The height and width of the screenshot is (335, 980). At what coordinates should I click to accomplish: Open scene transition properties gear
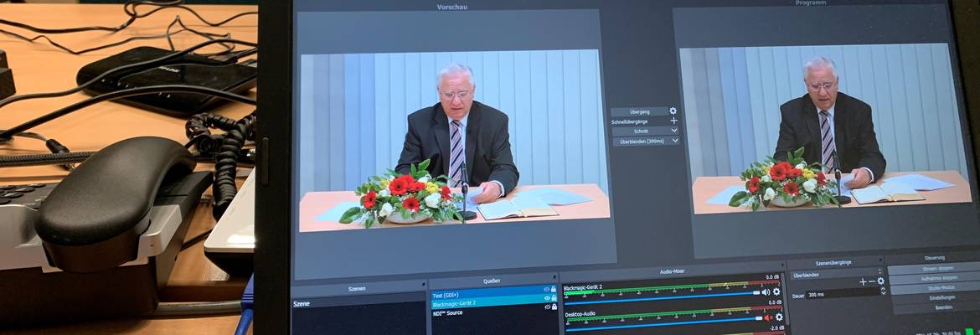[880, 281]
